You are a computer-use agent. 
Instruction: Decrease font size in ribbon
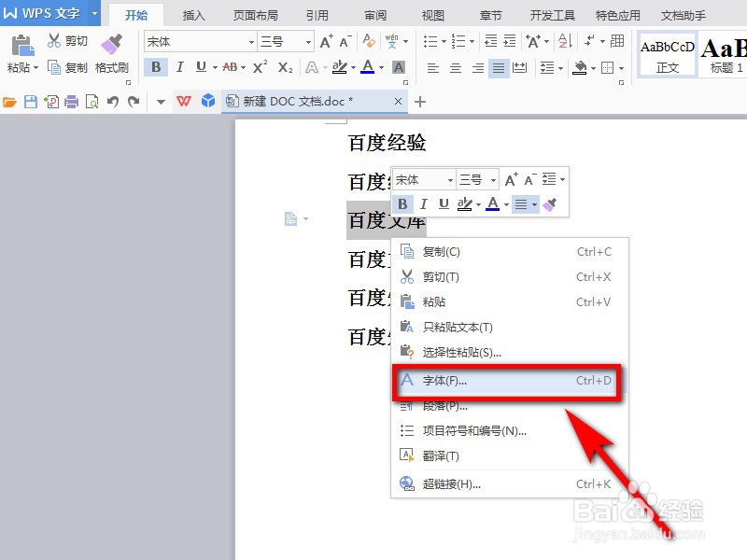pyautogui.click(x=345, y=42)
